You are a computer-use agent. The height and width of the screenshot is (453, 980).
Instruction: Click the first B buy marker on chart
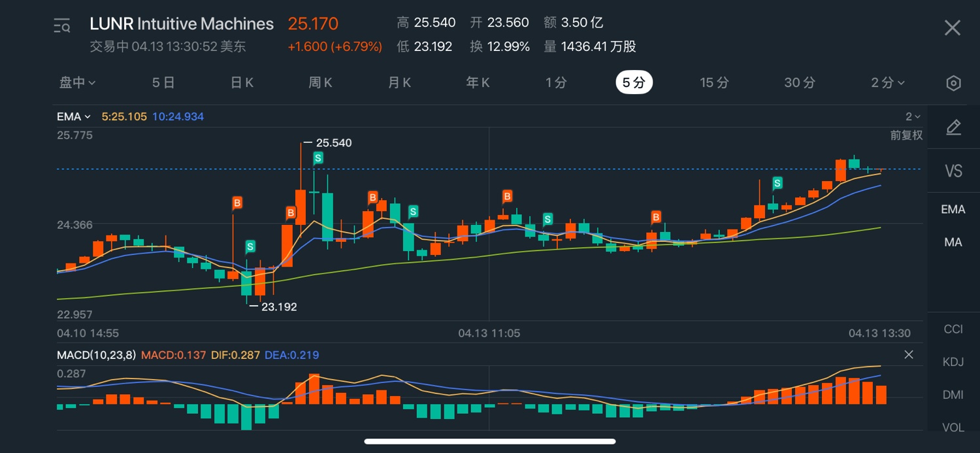click(x=237, y=203)
